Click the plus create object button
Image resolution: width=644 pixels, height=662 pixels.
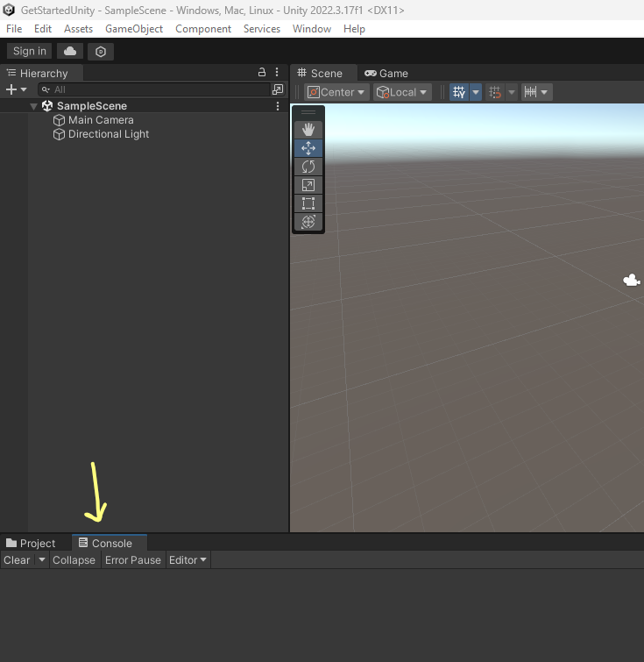(11, 89)
